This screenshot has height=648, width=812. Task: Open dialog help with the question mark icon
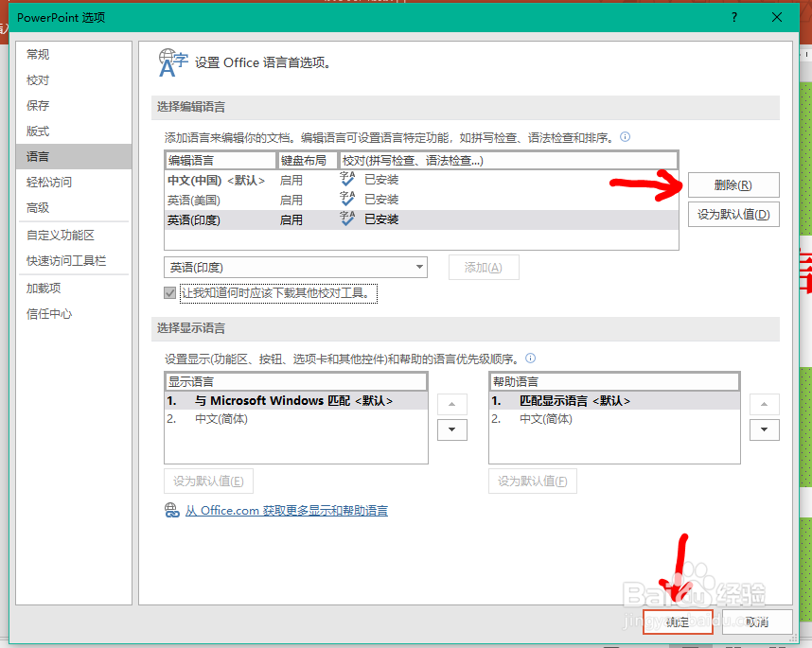coord(735,17)
